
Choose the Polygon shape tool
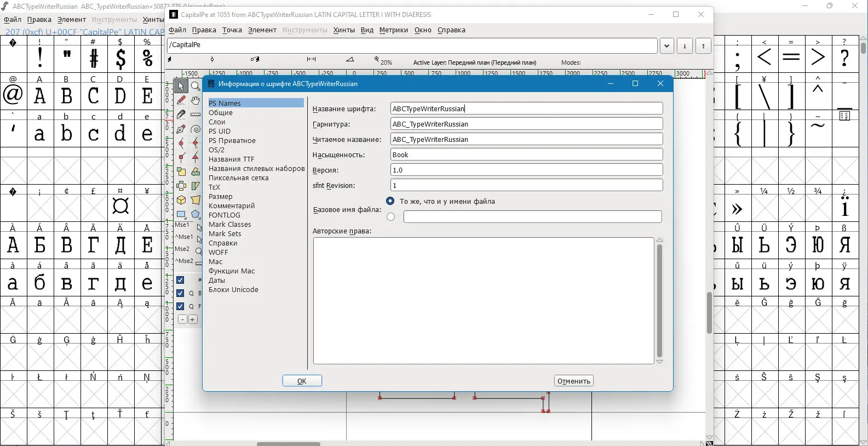(x=196, y=215)
